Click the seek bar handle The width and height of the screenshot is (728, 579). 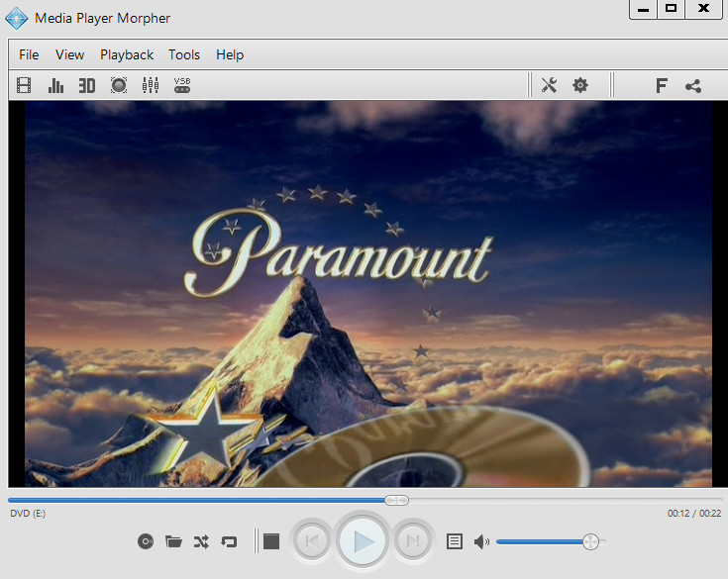point(396,500)
